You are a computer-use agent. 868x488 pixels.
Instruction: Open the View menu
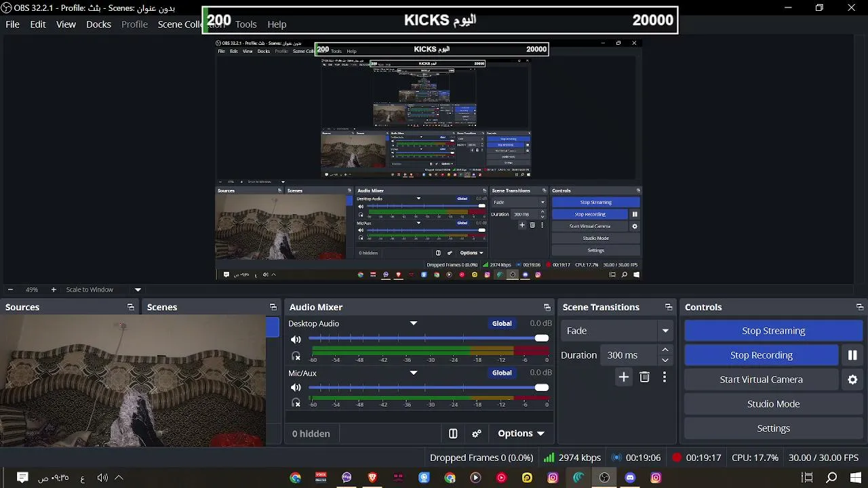click(x=66, y=24)
